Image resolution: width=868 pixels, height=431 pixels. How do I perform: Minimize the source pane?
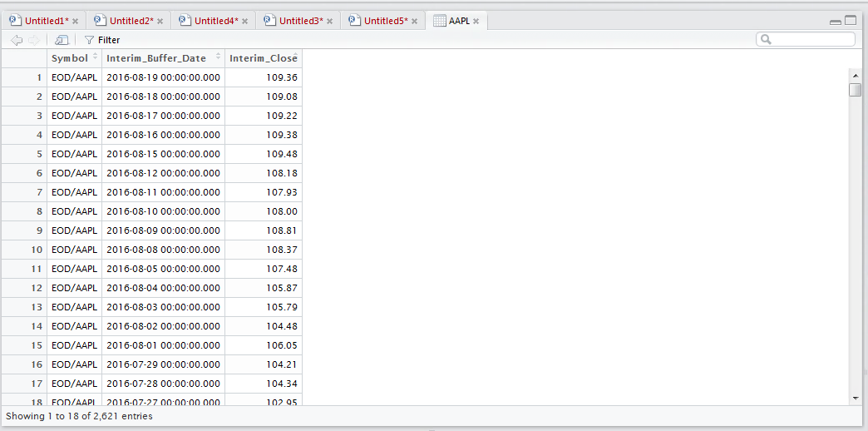click(836, 22)
